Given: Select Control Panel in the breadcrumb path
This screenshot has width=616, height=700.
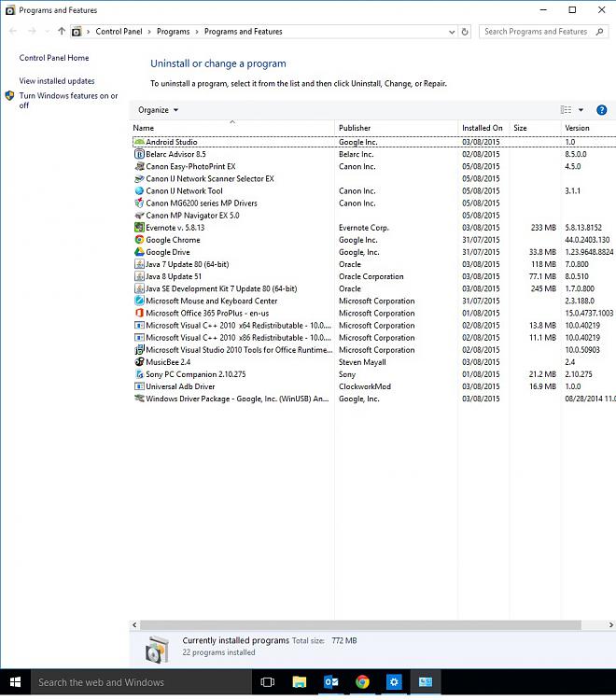Looking at the screenshot, I should click(x=119, y=31).
